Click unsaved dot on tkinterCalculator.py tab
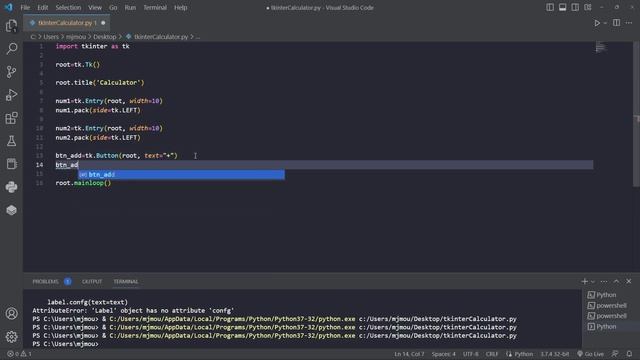Screen dimensions: 640x360 [103, 23]
